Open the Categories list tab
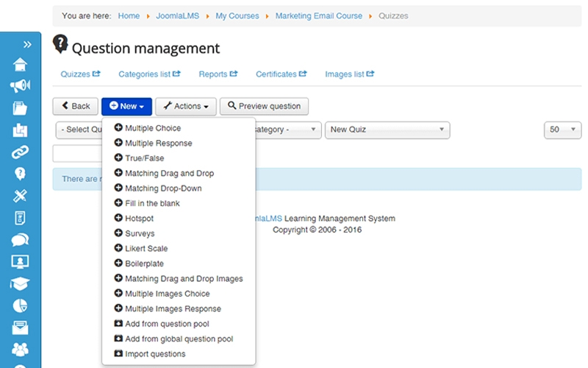 (x=144, y=74)
